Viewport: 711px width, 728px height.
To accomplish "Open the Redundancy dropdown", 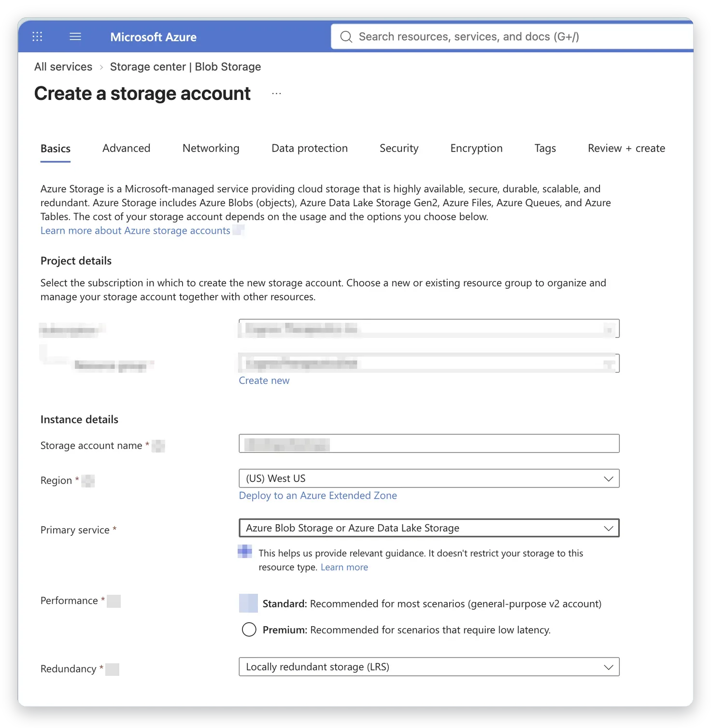I will [x=429, y=667].
